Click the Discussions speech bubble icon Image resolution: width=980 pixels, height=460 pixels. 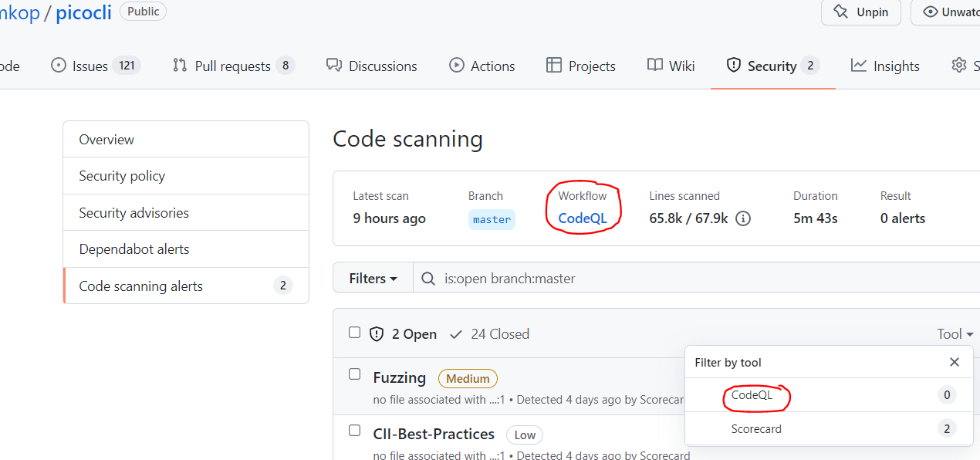point(333,66)
